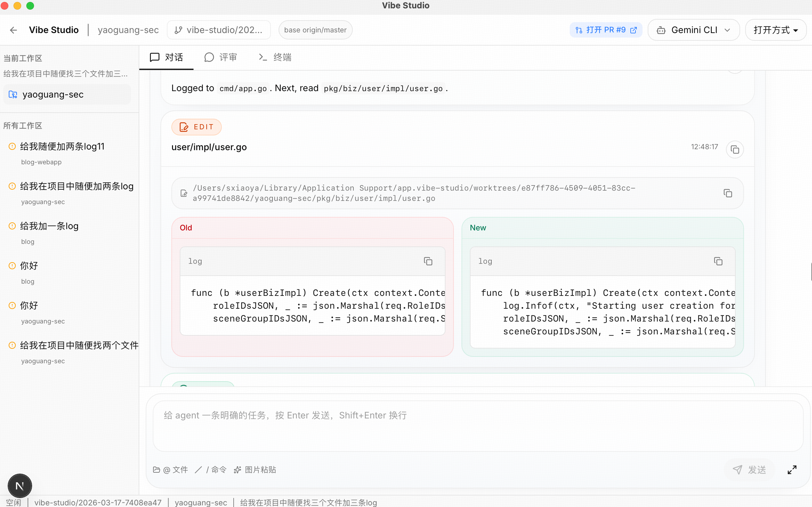Copy the Old log code block

pyautogui.click(x=428, y=261)
